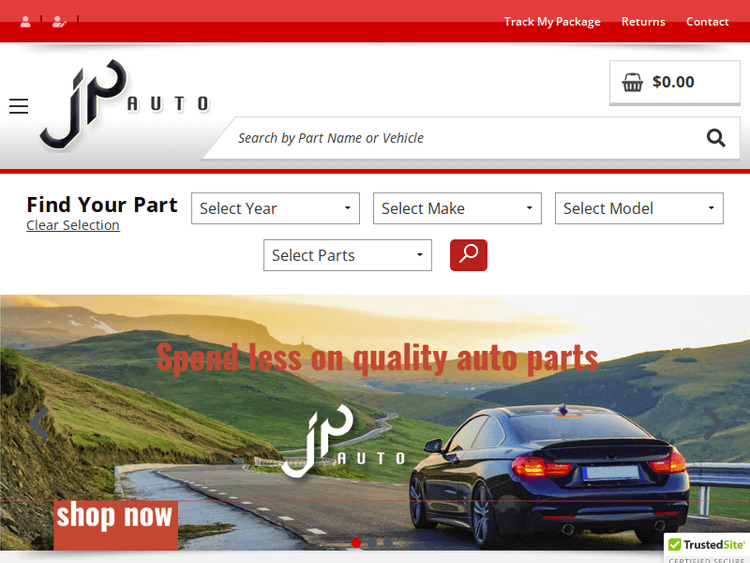Click the black search magnifier icon

coord(716,138)
